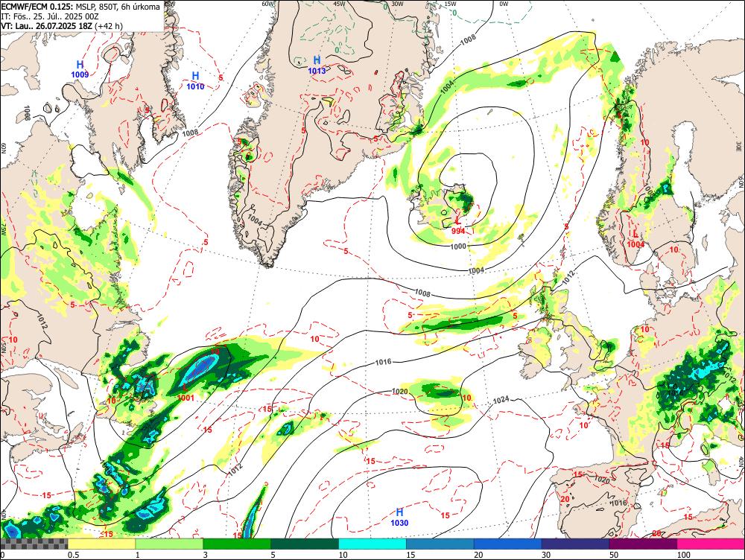
Task: Click the 'ECMWF/ECM 0.125: MSLP, 850T, 6h úrkoma' title
Action: coord(80,7)
